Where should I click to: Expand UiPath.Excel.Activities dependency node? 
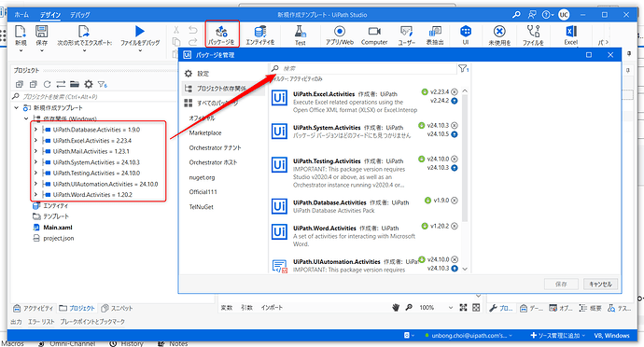coord(35,141)
